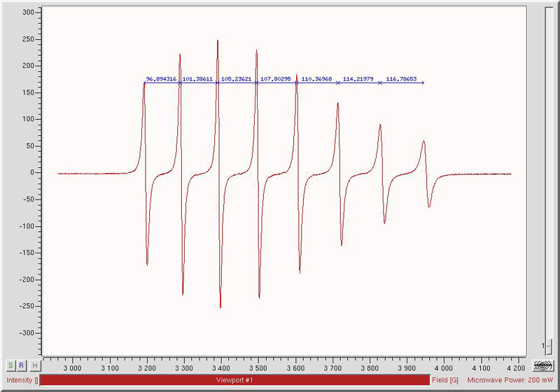Click the 96.894316 distance label
Screen dimensions: 560x392
point(162,79)
